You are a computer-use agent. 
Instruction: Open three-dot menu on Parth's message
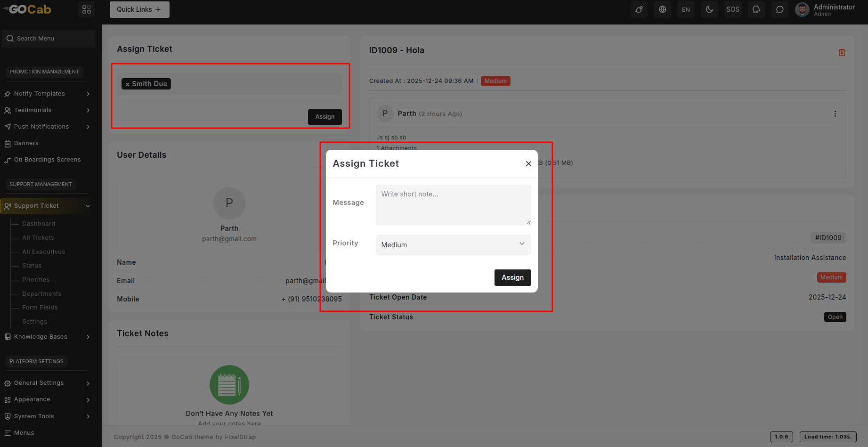click(835, 114)
